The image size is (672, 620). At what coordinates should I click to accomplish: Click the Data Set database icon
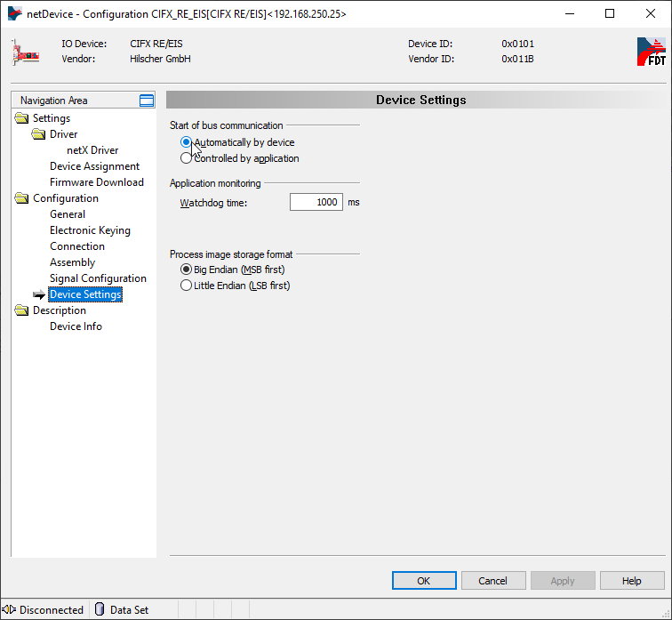(x=100, y=609)
